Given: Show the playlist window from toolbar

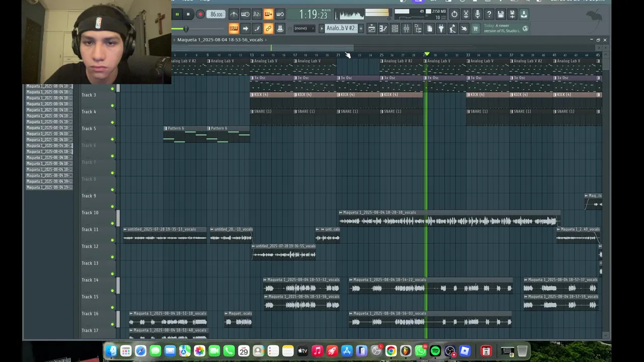Looking at the screenshot, I should click(371, 29).
